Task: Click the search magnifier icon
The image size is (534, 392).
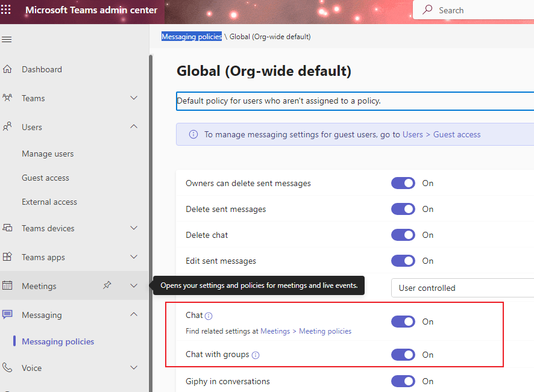Action: click(427, 10)
